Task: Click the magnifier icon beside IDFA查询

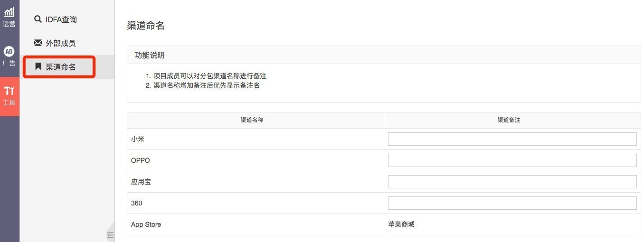Action: click(38, 19)
